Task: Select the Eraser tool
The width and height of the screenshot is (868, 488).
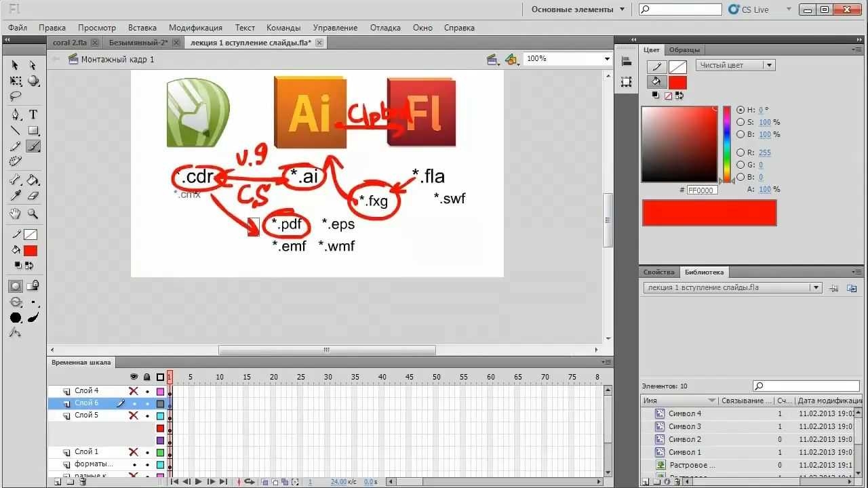Action: coord(33,196)
